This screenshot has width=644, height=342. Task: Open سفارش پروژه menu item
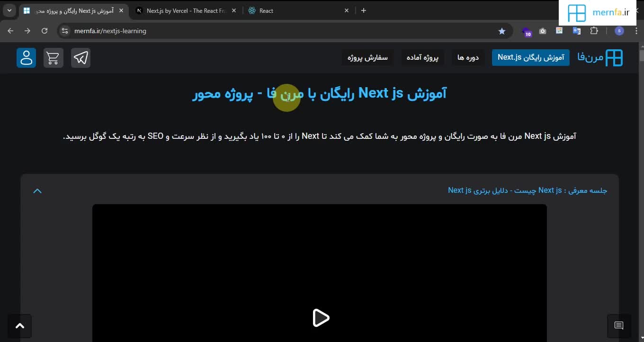(367, 58)
